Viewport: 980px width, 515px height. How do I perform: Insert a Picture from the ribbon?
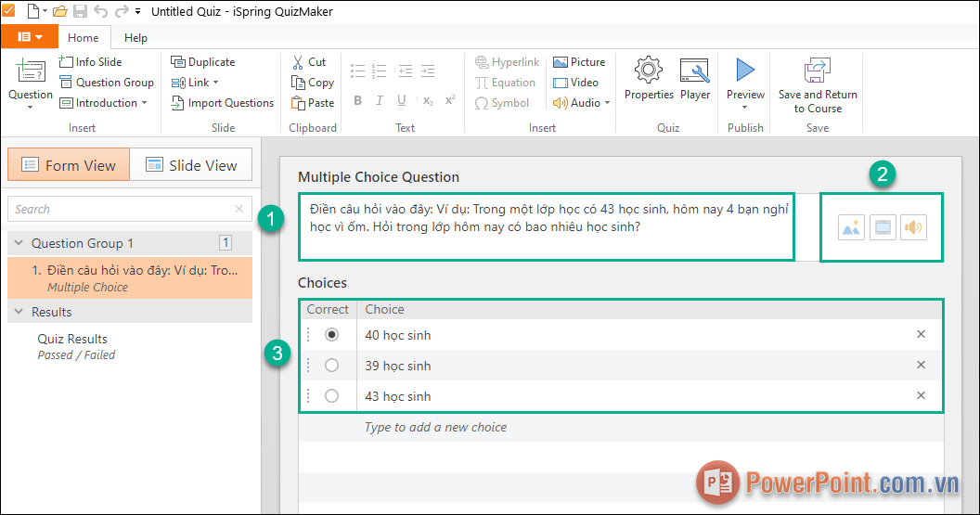579,62
